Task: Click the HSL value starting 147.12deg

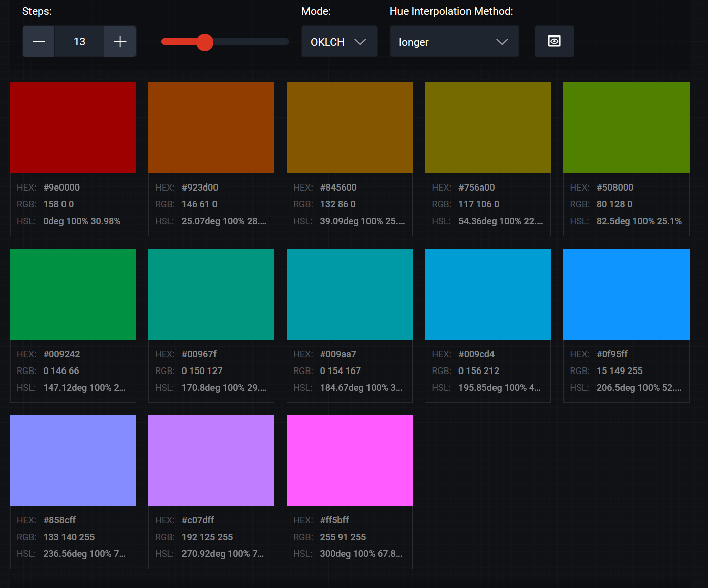Action: [x=84, y=388]
